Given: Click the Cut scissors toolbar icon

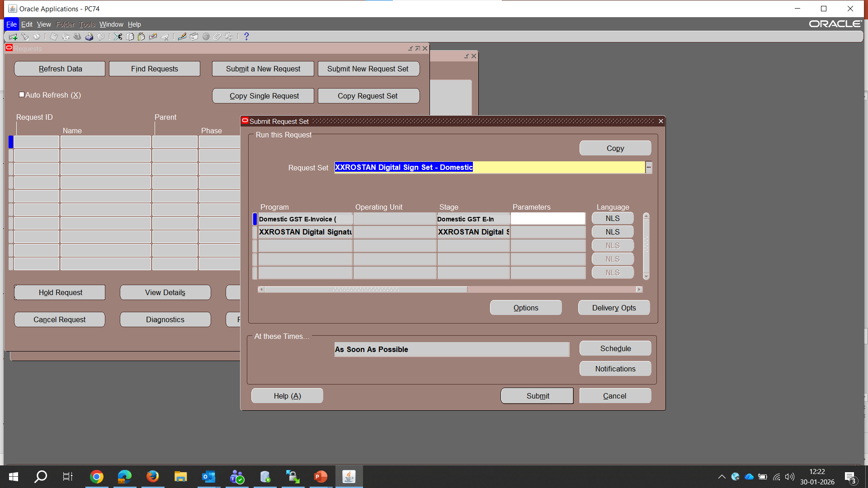Looking at the screenshot, I should (x=118, y=37).
